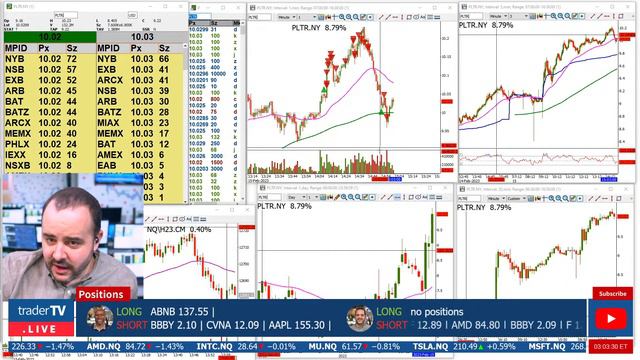This screenshot has height=360, width=640.
Task: Select the rectangle tool in the Custom-interval PLTR chart
Action: (619, 198)
